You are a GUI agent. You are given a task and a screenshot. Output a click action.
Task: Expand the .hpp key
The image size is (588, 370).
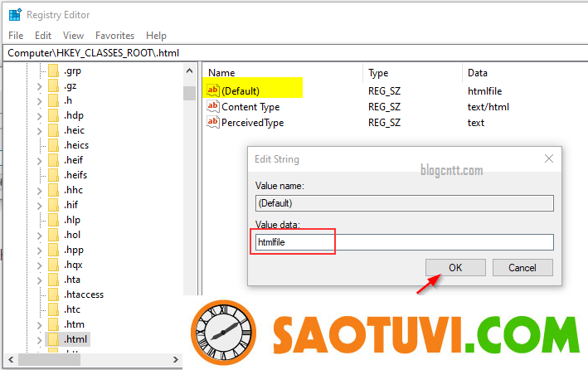click(39, 251)
